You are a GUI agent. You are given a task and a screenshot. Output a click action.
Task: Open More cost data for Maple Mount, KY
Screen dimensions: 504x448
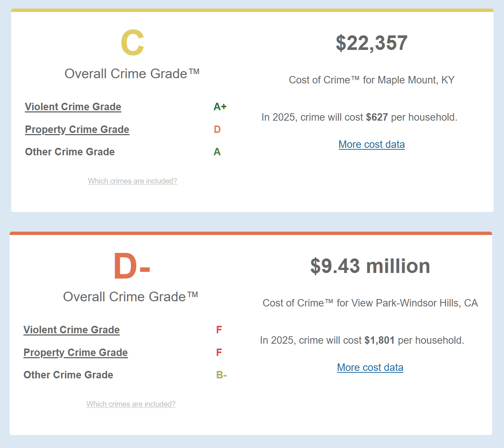[x=371, y=144]
